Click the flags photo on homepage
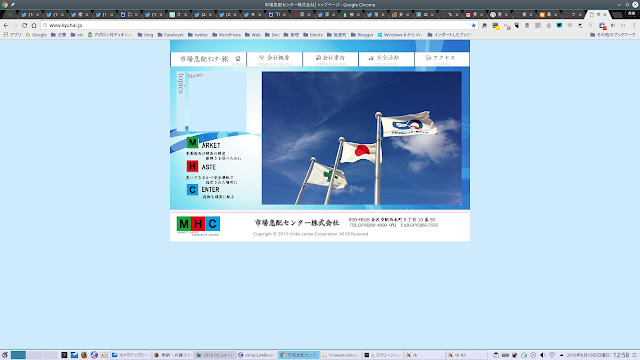 pos(362,138)
